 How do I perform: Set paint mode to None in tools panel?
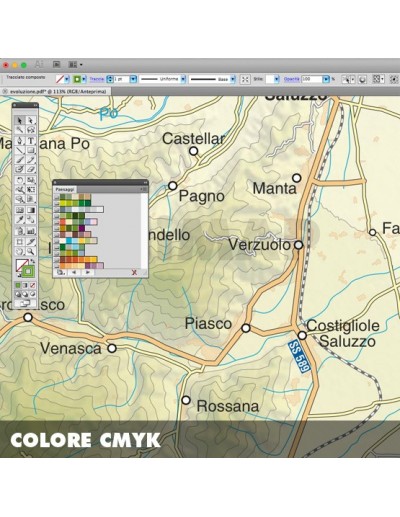click(32, 285)
